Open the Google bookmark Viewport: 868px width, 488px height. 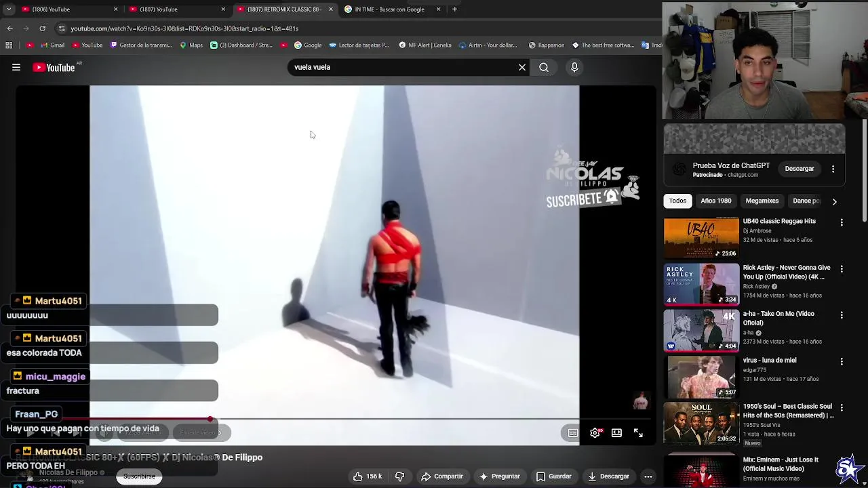(308, 45)
